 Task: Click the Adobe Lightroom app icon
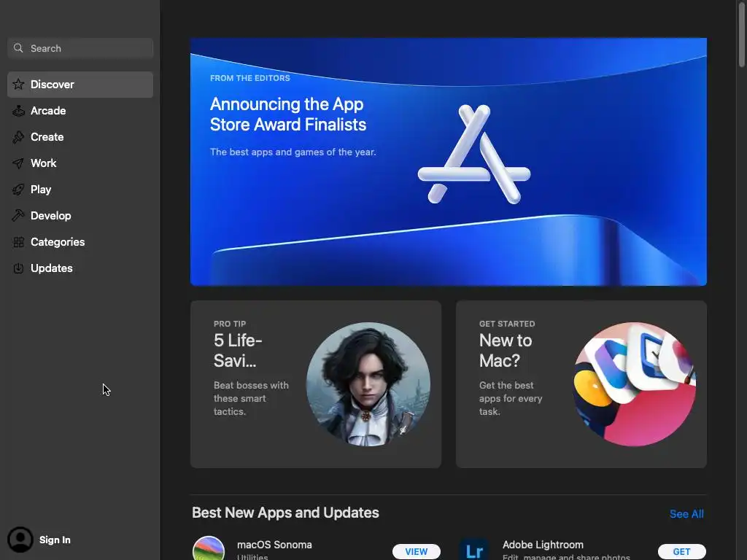pyautogui.click(x=474, y=548)
